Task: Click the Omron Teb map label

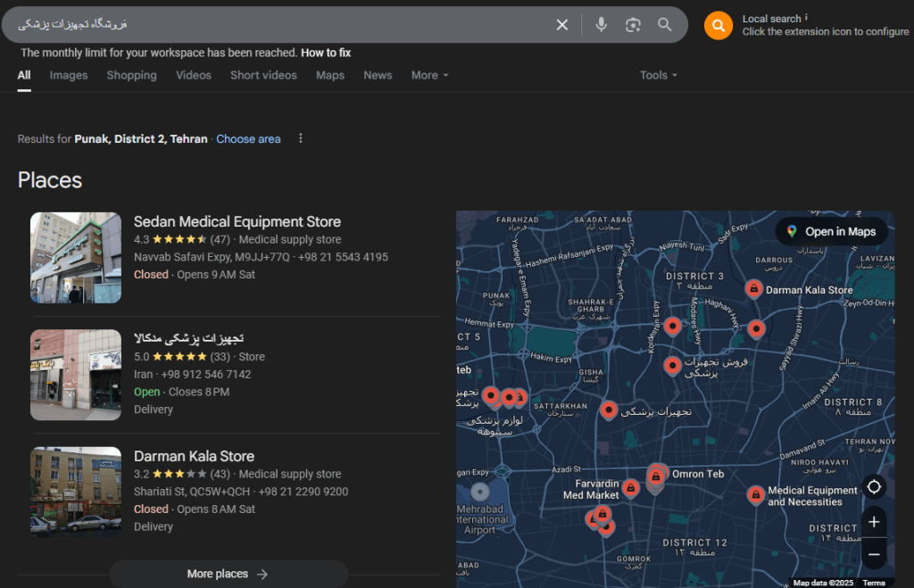Action: (698, 474)
